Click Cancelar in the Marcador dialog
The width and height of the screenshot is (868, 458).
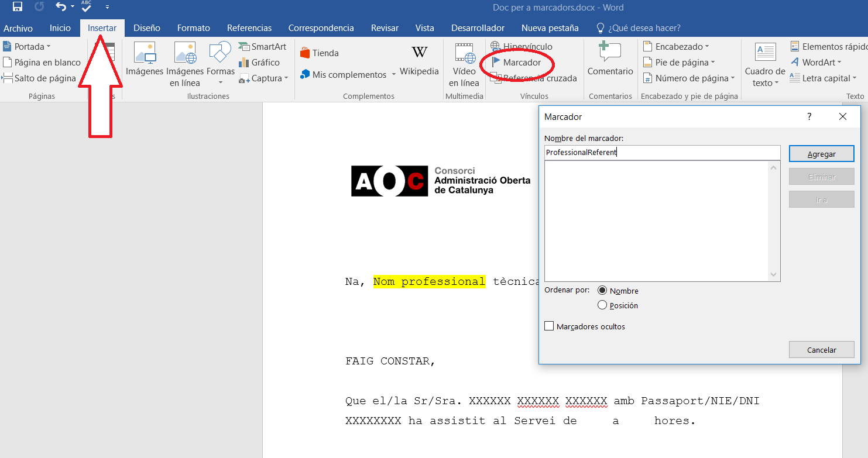click(821, 350)
